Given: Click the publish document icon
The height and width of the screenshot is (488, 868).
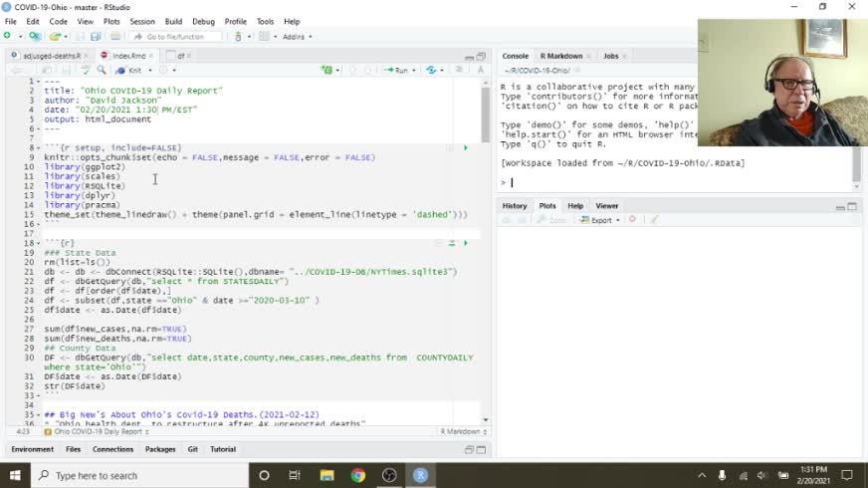Looking at the screenshot, I should [431, 70].
